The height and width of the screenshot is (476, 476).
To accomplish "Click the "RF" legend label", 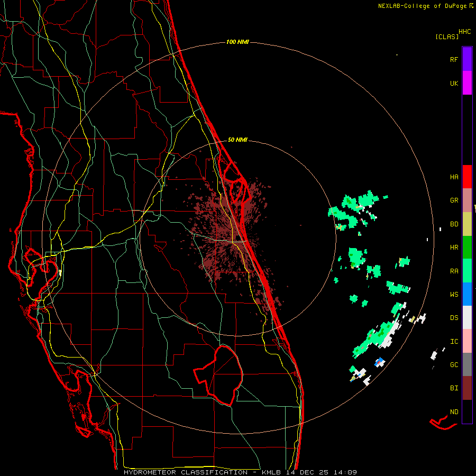I will point(454,59).
